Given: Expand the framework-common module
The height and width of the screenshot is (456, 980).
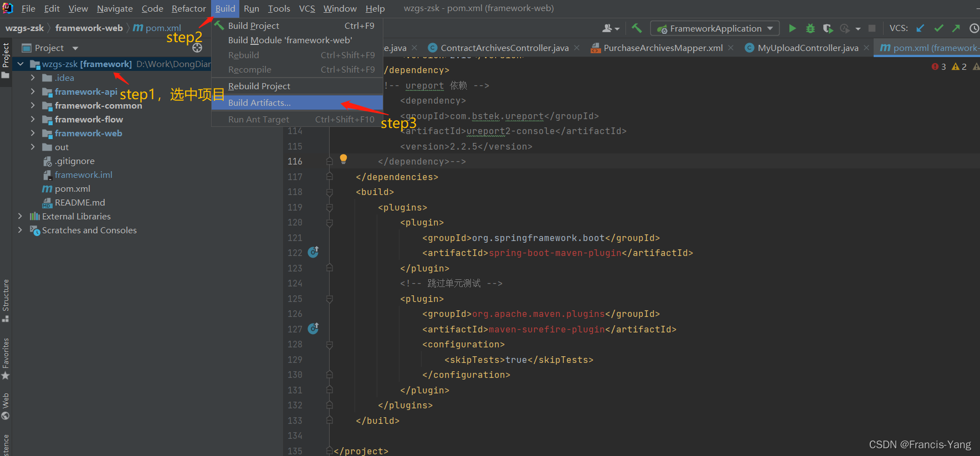Looking at the screenshot, I should [x=33, y=105].
